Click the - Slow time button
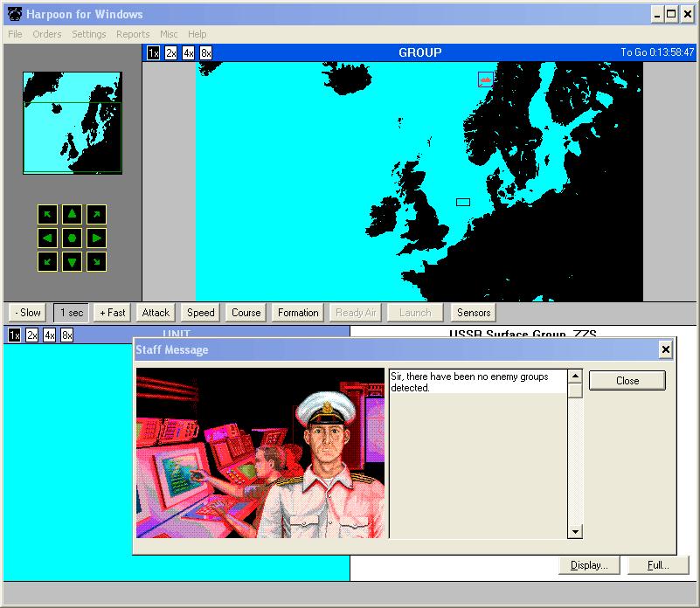 tap(28, 313)
